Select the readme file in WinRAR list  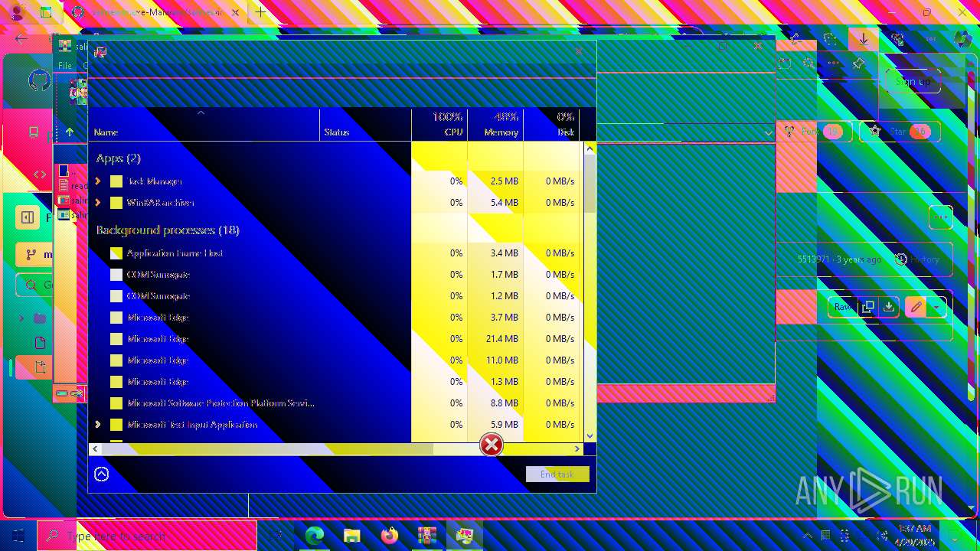pos(73,185)
